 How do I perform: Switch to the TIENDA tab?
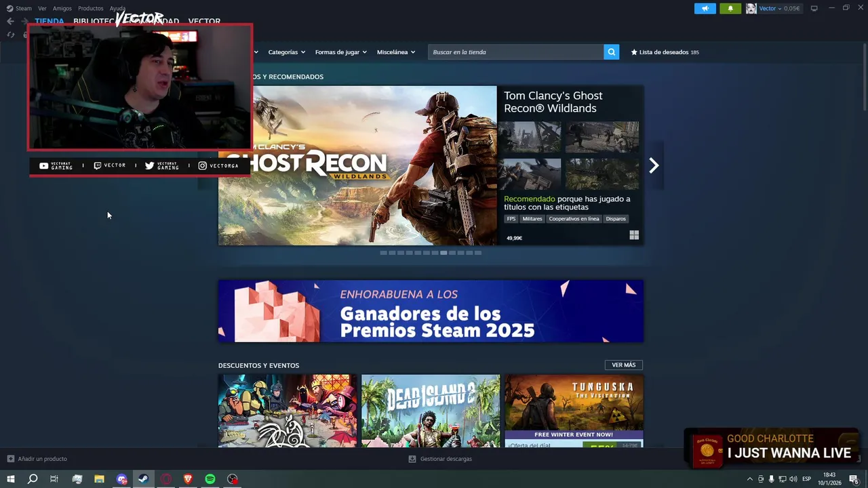(50, 21)
